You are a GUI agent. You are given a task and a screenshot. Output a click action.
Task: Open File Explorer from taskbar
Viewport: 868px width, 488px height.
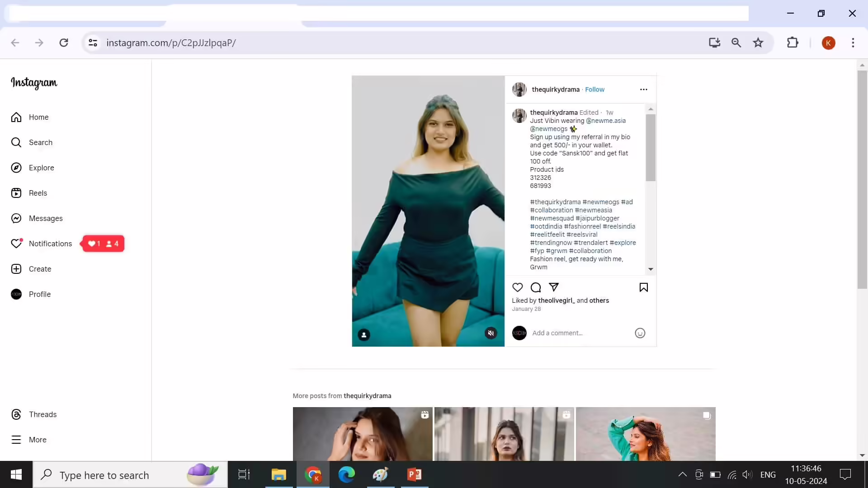click(x=278, y=474)
